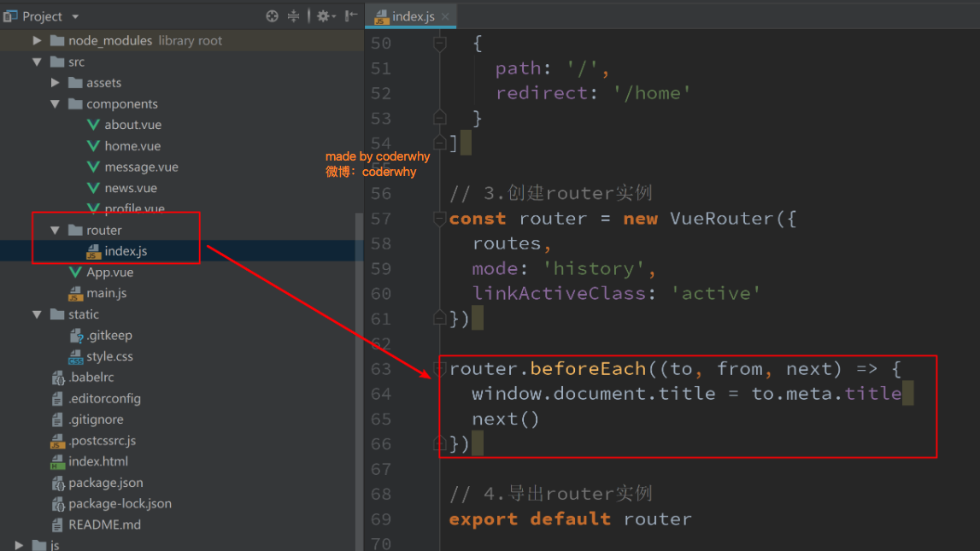The image size is (980, 551).
Task: Collapse the router folder arrow
Action: point(55,230)
